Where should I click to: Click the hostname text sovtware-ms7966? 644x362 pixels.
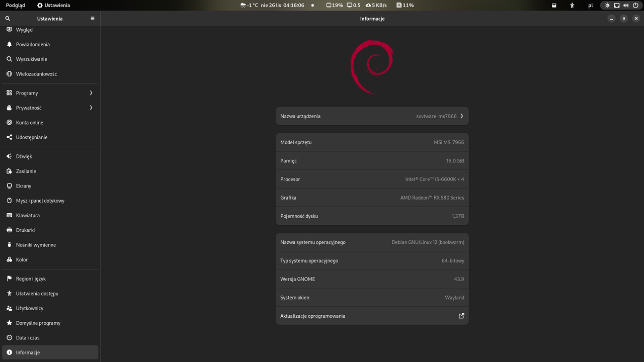click(x=436, y=116)
